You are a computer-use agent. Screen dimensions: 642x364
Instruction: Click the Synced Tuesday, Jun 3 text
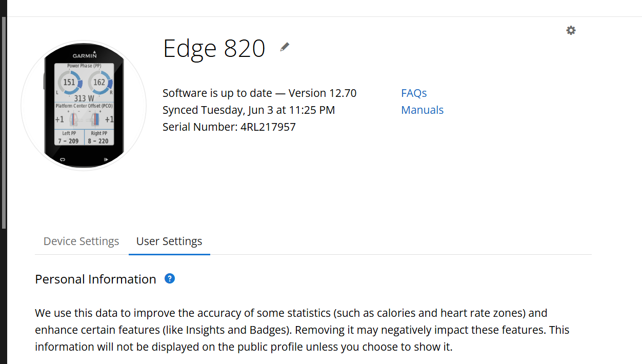[249, 110]
